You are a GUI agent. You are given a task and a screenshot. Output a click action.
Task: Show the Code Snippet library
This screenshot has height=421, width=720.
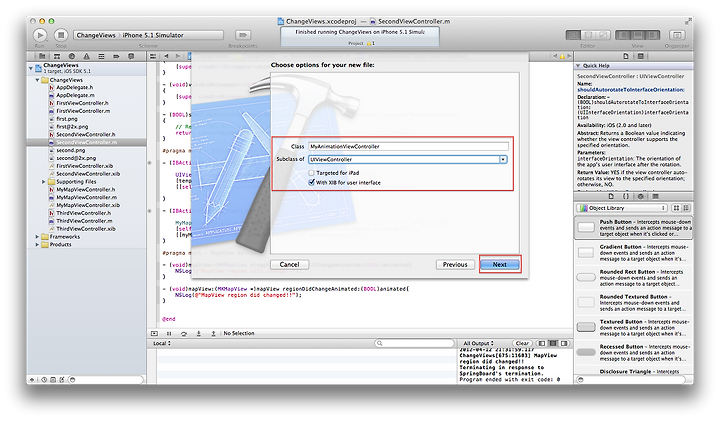pos(625,196)
